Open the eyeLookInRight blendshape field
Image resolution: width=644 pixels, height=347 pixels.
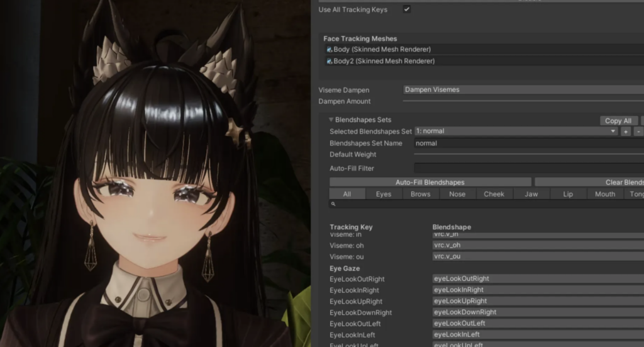(538, 290)
